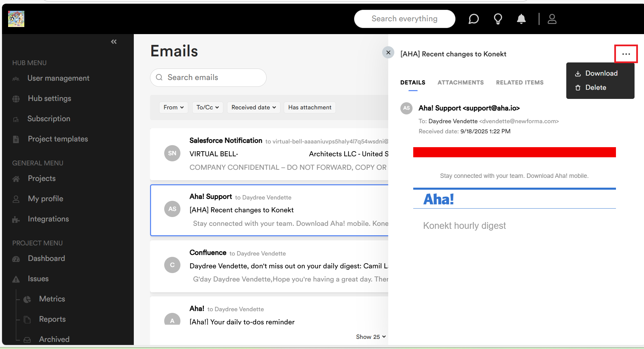Click the Konekt hourly digest heading
Screen dimensions: 644x349
point(465,226)
